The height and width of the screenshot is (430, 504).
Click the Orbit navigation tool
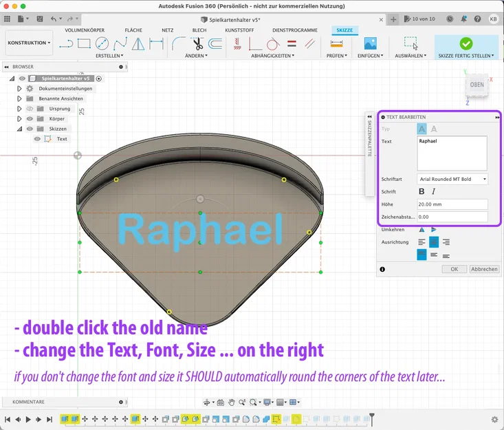(x=206, y=402)
